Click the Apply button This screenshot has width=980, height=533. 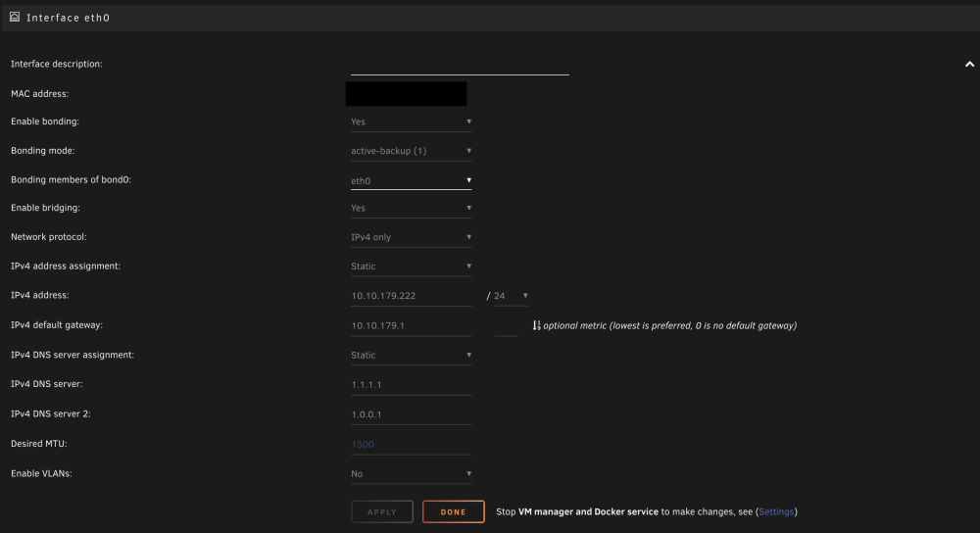coord(382,511)
